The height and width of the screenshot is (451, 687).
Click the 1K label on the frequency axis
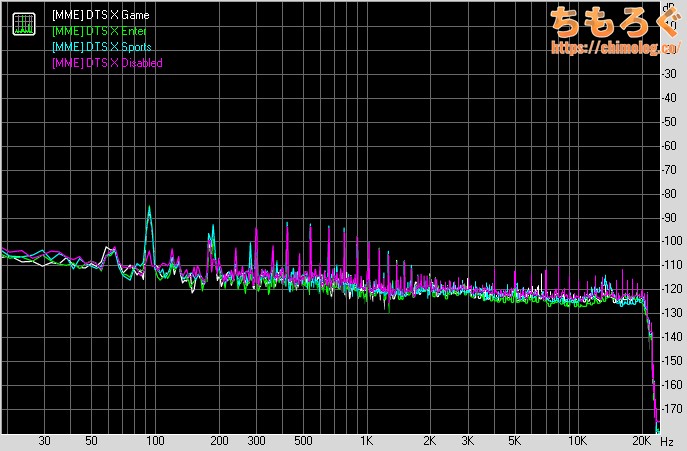click(x=366, y=440)
